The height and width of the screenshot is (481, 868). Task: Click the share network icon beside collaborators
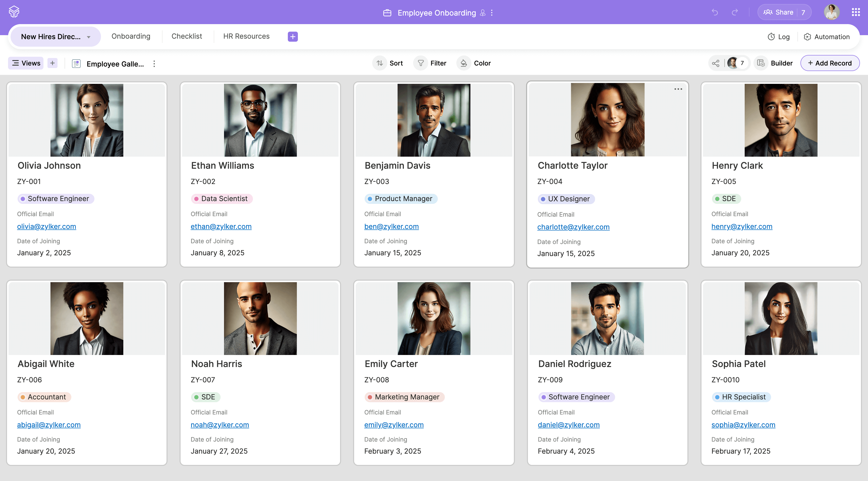pyautogui.click(x=716, y=63)
